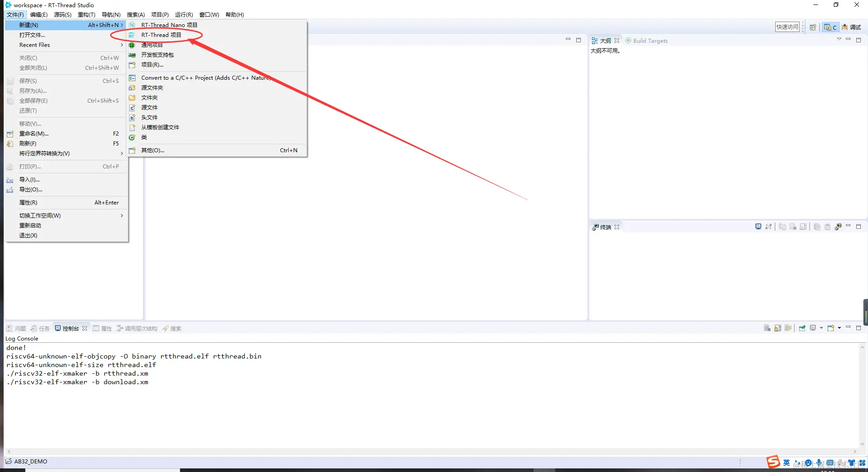Click the terminal paste icon
Screen dimensions: 868x472
[x=827, y=227]
